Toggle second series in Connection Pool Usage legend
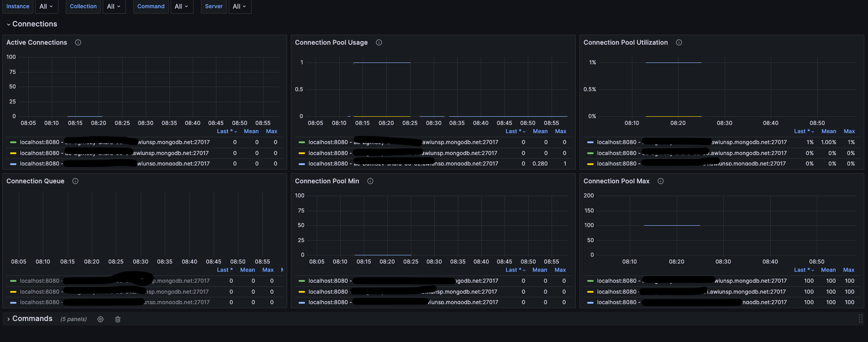This screenshot has height=342, width=868. coord(403,153)
